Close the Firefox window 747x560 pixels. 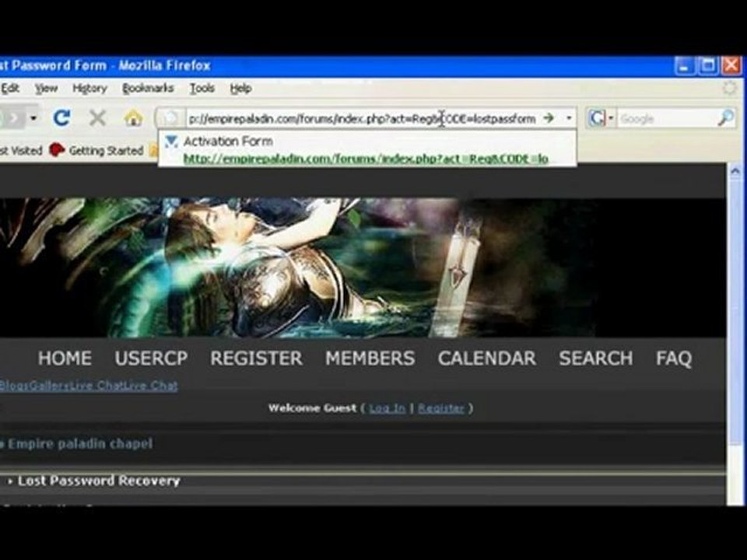(731, 65)
